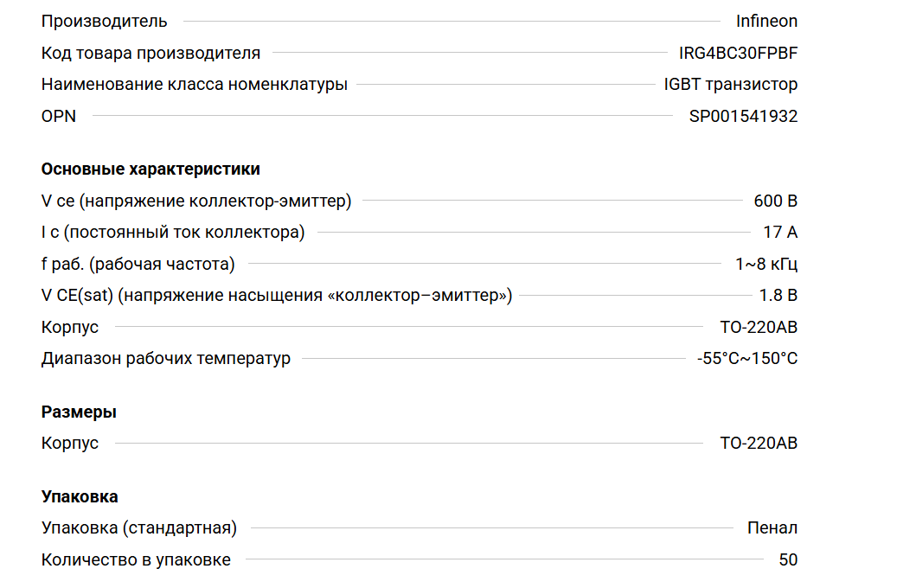Click the Диапазон рабочих температур label
The width and height of the screenshot is (916, 588).
click(x=166, y=358)
